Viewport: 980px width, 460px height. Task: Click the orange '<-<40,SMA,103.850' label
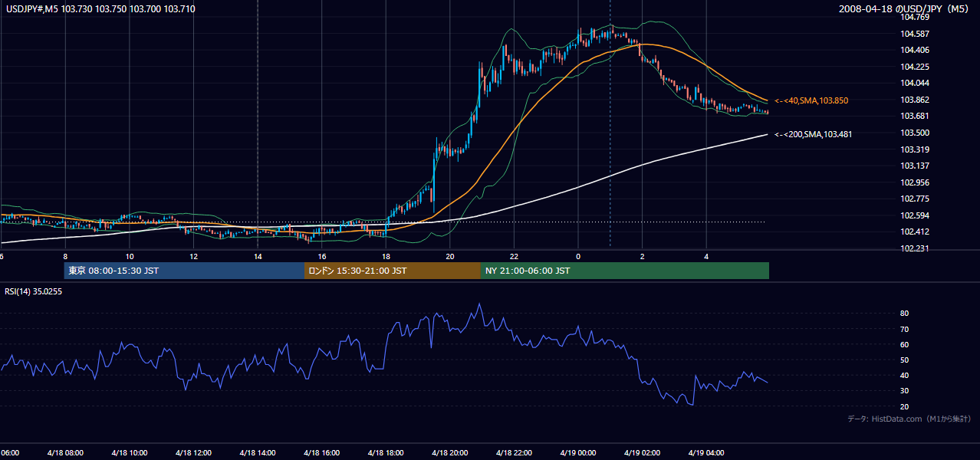click(x=811, y=100)
